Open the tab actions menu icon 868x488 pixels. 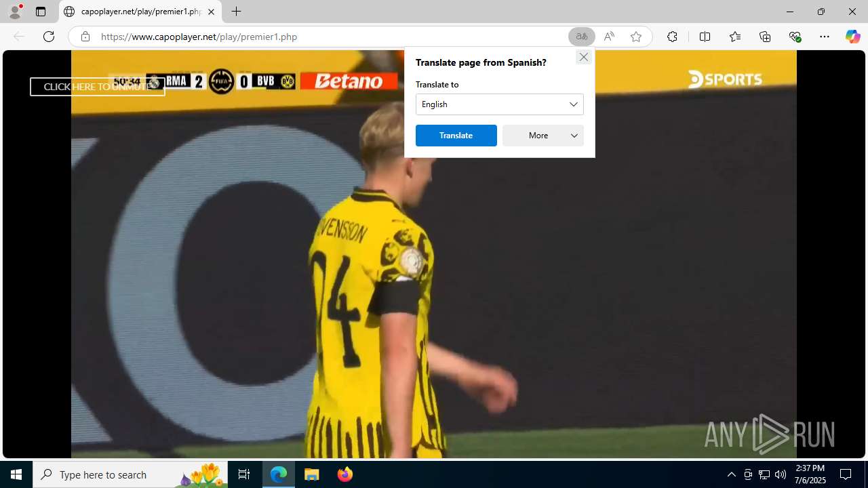(x=41, y=12)
